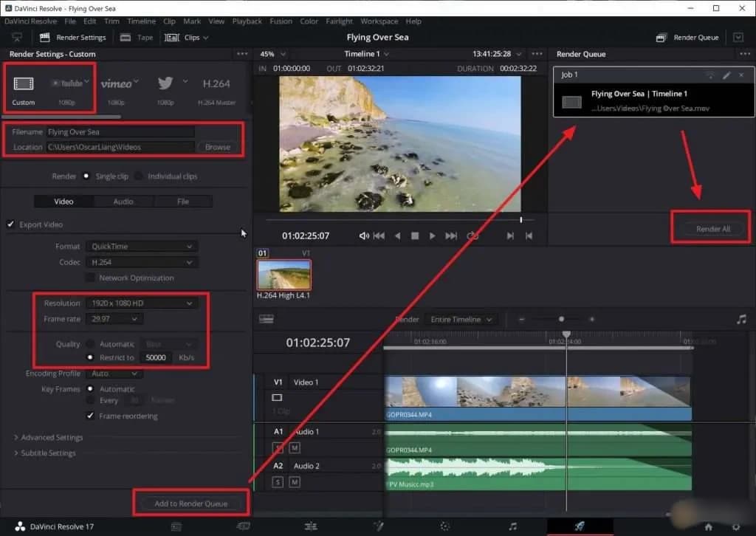Switch to the Video settings tab

(63, 202)
